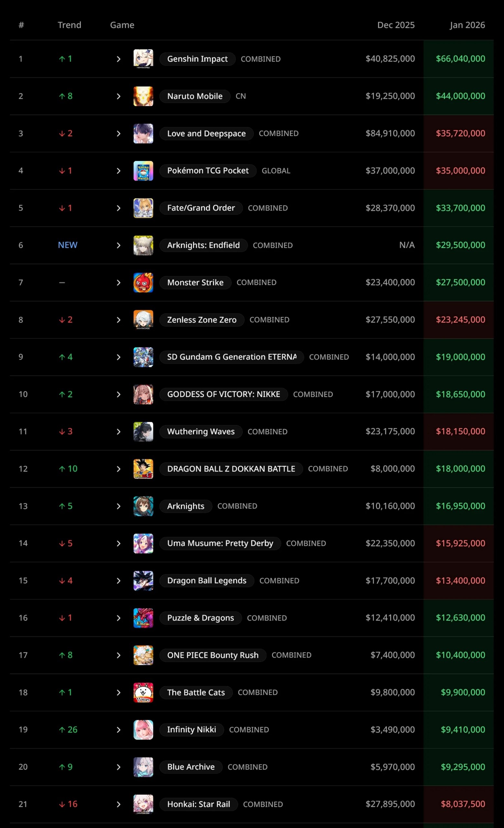Sort by the Dec 2025 column header

click(396, 25)
